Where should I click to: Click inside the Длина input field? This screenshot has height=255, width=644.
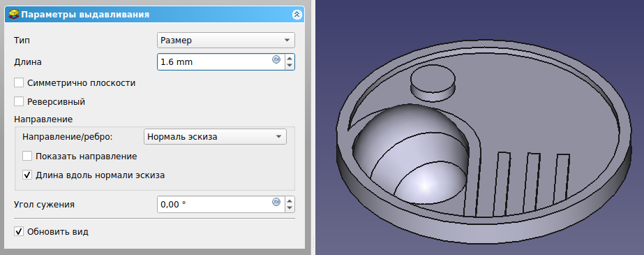[214, 62]
